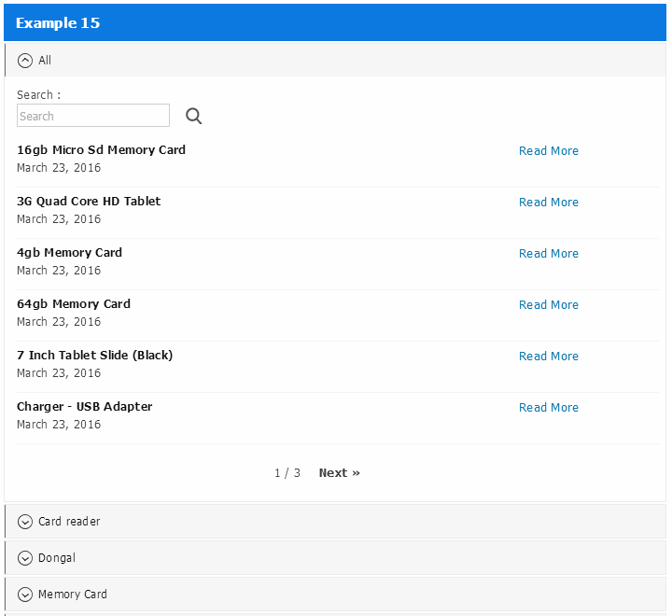Focus the Search input field

pos(93,116)
